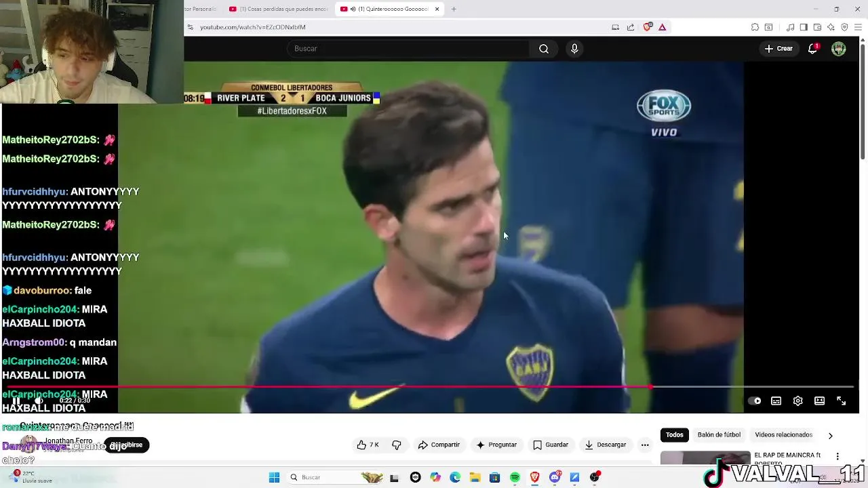Click the YouTube search magnifier button
The image size is (868, 488).
coord(544,49)
